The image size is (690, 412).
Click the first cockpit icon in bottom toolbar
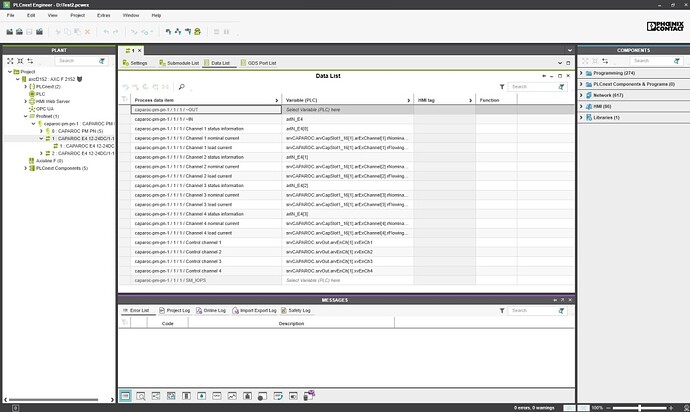point(125,396)
